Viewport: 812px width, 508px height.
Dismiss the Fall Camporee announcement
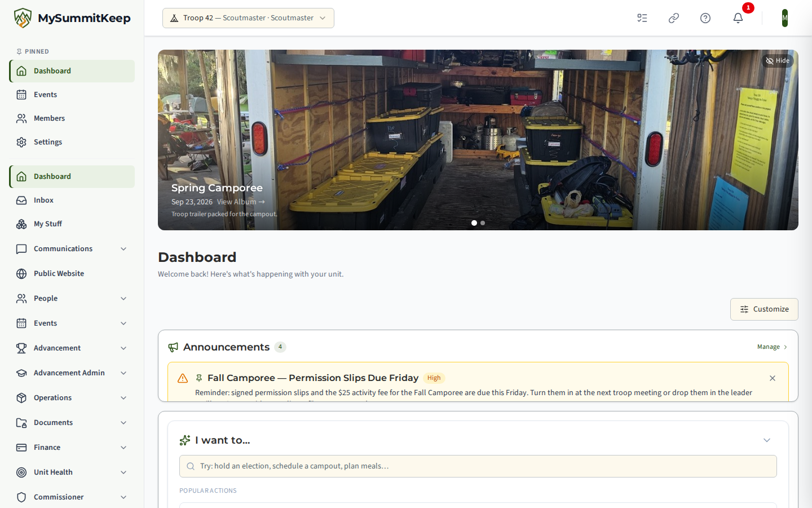[773, 378]
